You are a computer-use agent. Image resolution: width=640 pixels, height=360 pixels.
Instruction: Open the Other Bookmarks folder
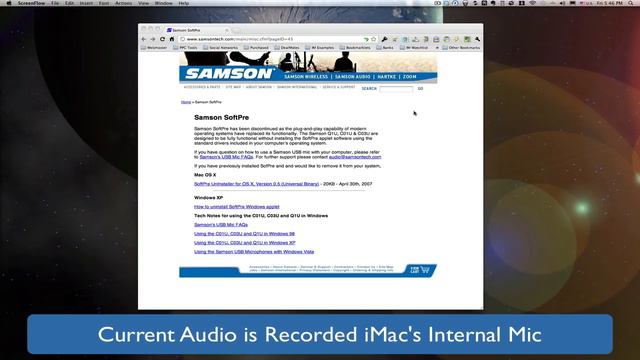point(461,48)
